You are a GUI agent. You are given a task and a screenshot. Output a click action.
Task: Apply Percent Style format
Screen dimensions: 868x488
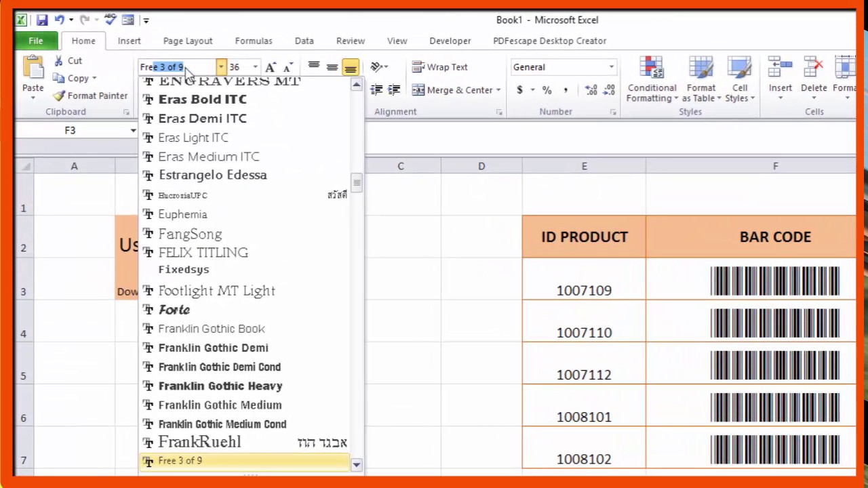[547, 90]
